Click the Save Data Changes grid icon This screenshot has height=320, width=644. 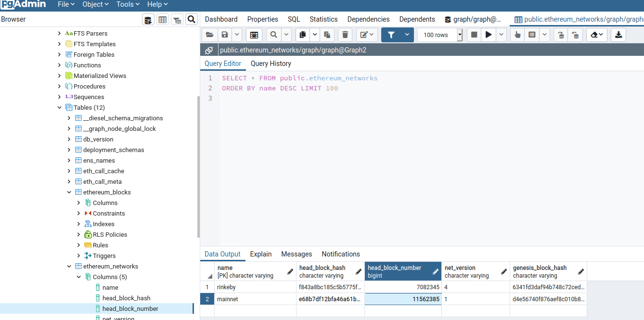pyautogui.click(x=254, y=35)
